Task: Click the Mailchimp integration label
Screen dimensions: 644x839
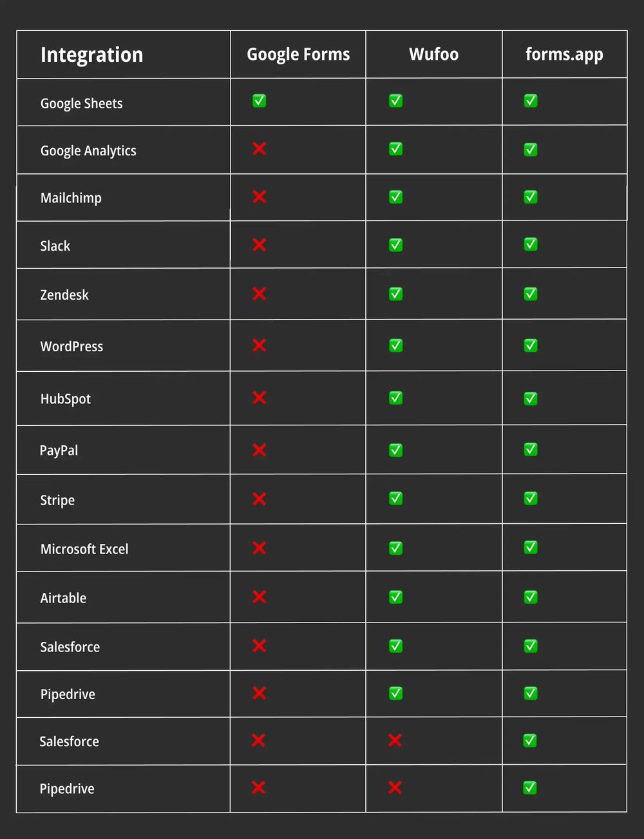Action: coord(71,198)
